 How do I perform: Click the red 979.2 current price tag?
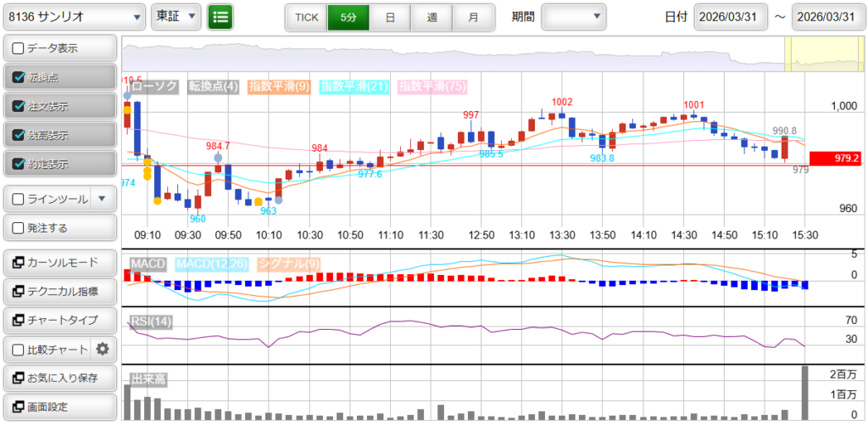pyautogui.click(x=835, y=159)
